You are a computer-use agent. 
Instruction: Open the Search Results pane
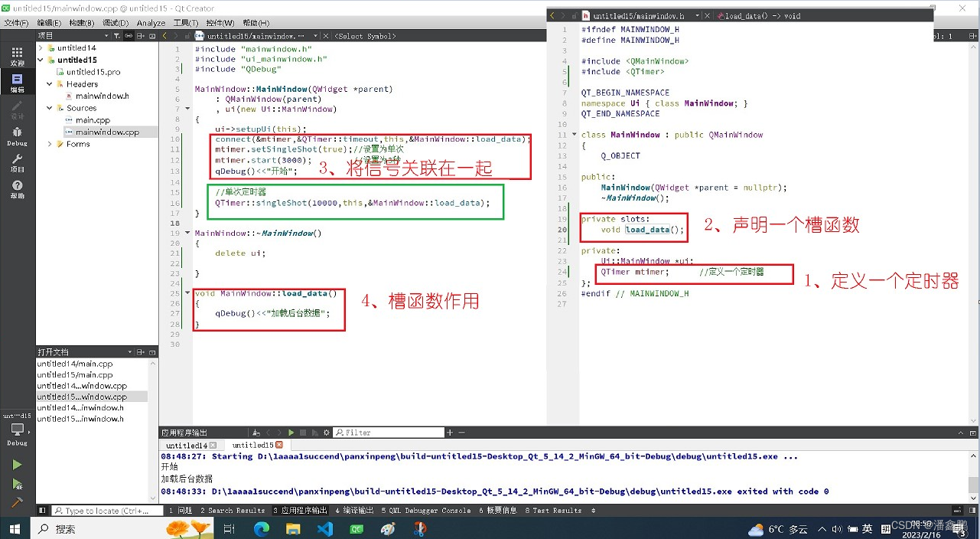233,510
